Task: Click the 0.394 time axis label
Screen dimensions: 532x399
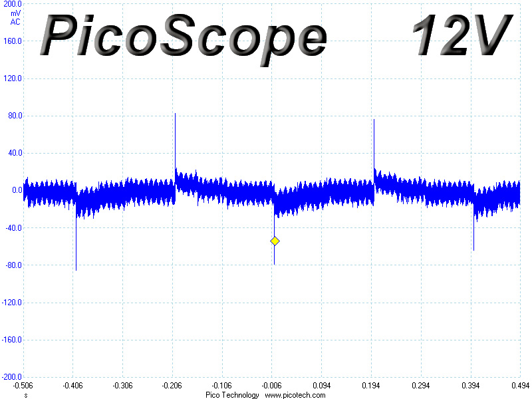Action: (471, 386)
